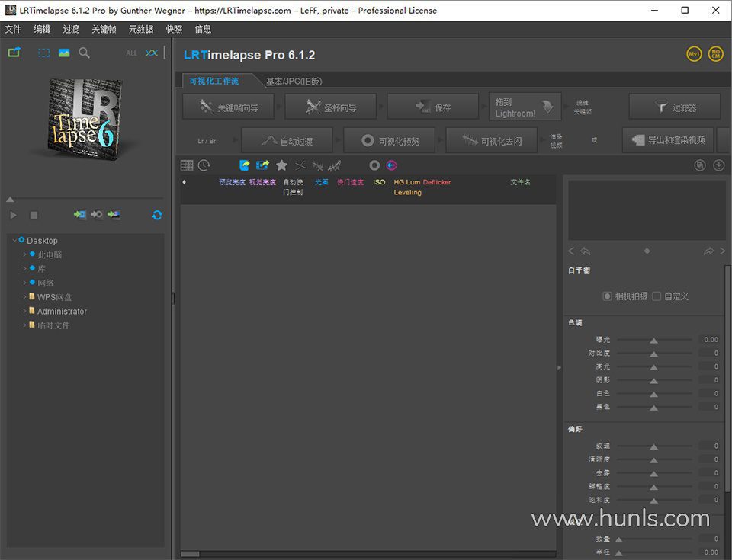Click the 关键帧向导 button

(x=228, y=107)
